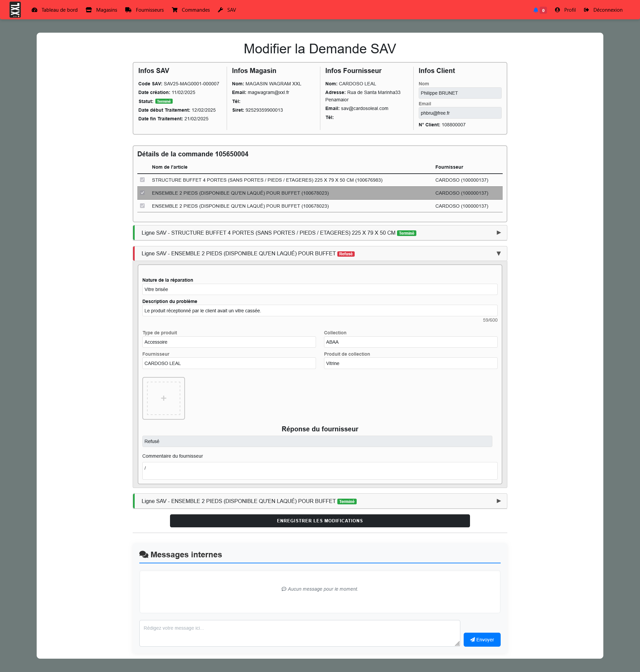Image resolution: width=640 pixels, height=672 pixels.
Task: Click the Envoyer send button
Action: [482, 640]
